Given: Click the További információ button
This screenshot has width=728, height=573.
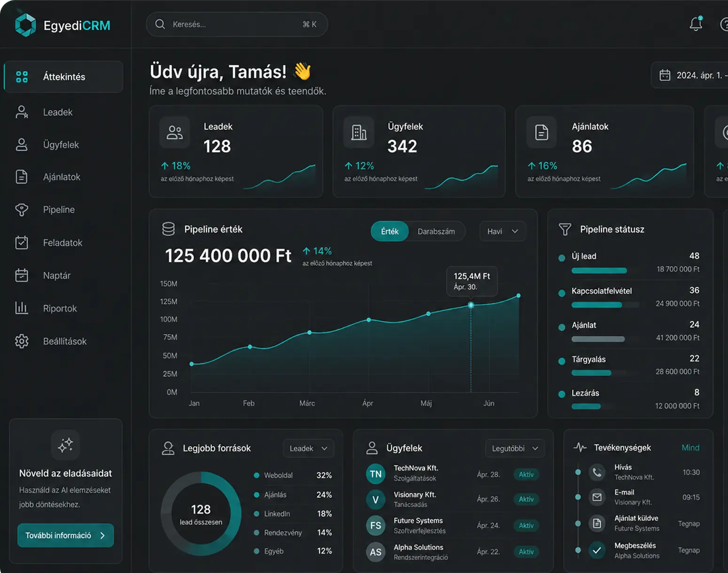Looking at the screenshot, I should click(x=65, y=535).
